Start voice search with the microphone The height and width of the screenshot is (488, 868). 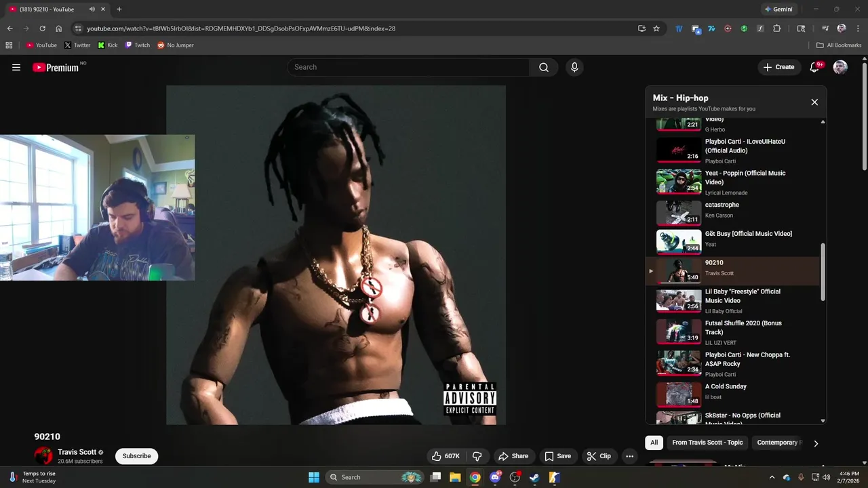tap(574, 67)
